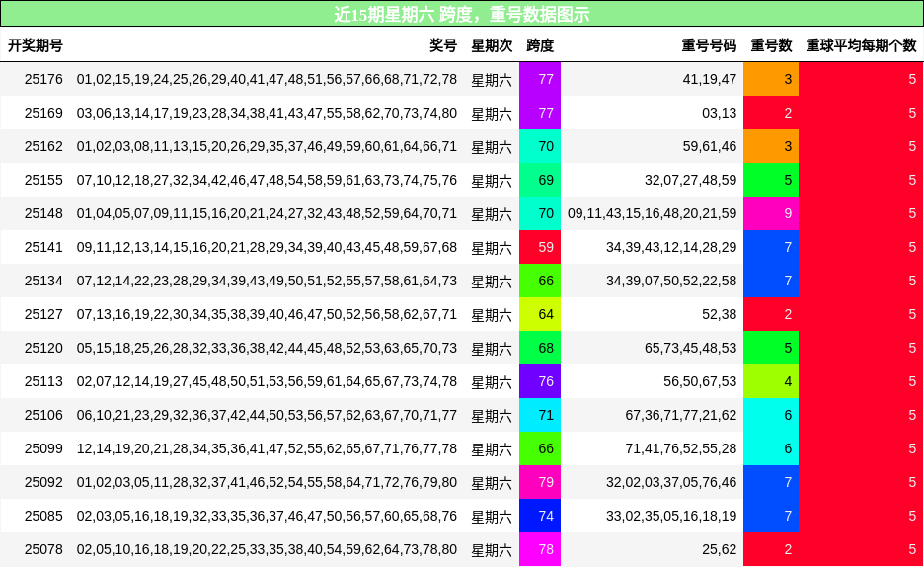The height and width of the screenshot is (567, 924).
Task: Select issue number 25162
Action: [x=43, y=146]
